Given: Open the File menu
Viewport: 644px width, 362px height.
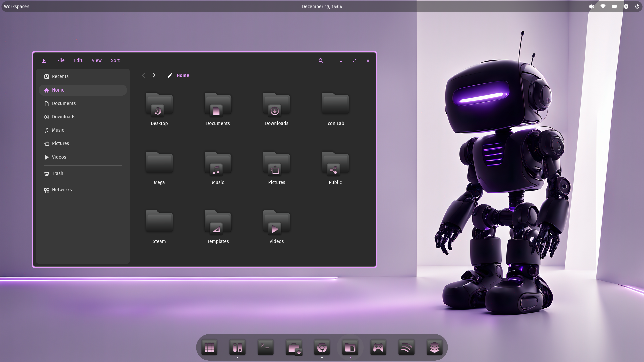Looking at the screenshot, I should (x=61, y=61).
